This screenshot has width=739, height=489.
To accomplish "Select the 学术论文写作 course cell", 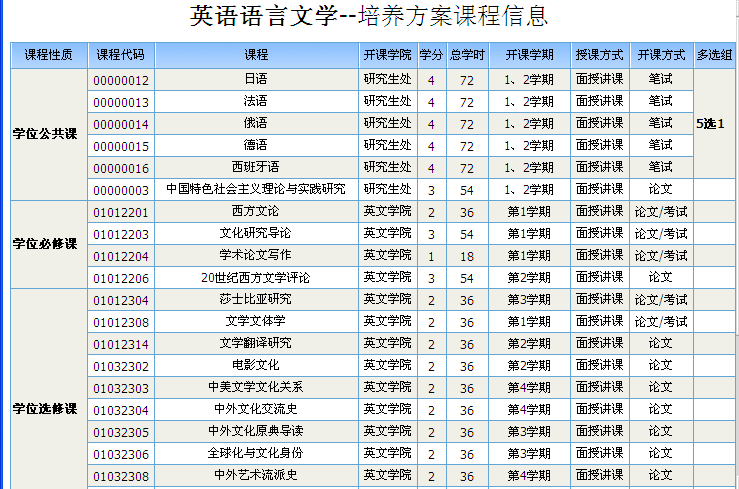I will [x=256, y=256].
